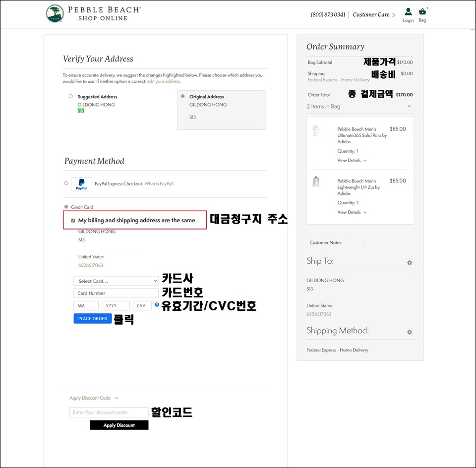Click the Order Total $170.00 amount
The image size is (476, 468).
404,95
